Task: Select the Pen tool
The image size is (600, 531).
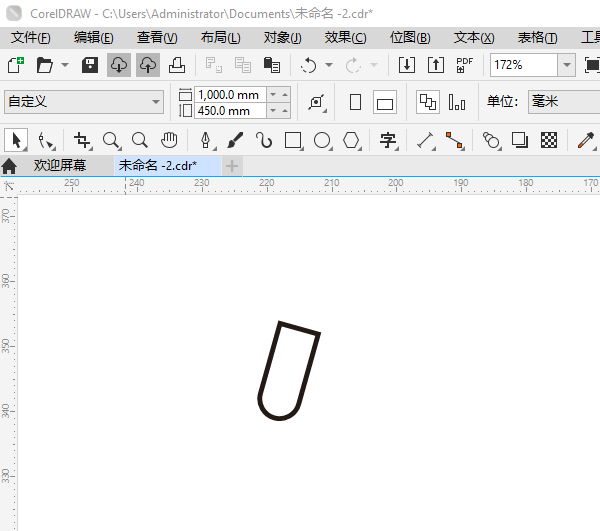Action: tap(206, 140)
